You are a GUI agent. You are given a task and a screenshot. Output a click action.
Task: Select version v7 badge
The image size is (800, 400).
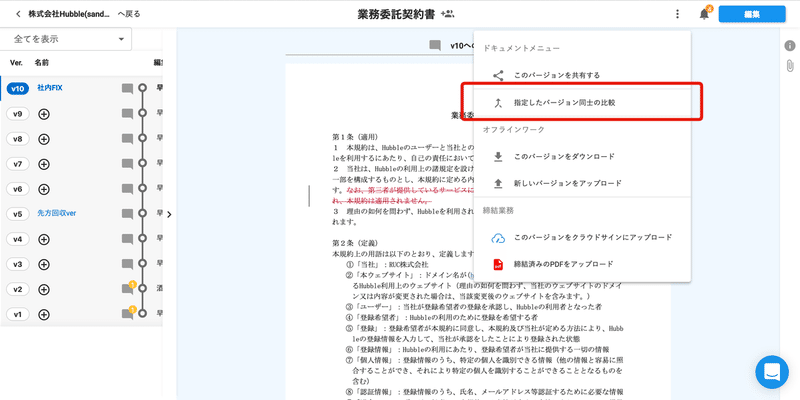click(x=18, y=164)
